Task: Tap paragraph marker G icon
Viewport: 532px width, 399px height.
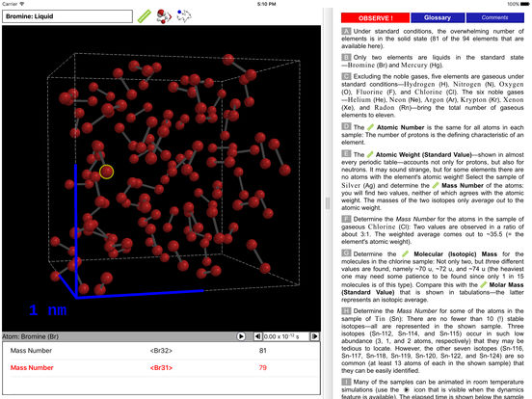Action: tap(346, 253)
